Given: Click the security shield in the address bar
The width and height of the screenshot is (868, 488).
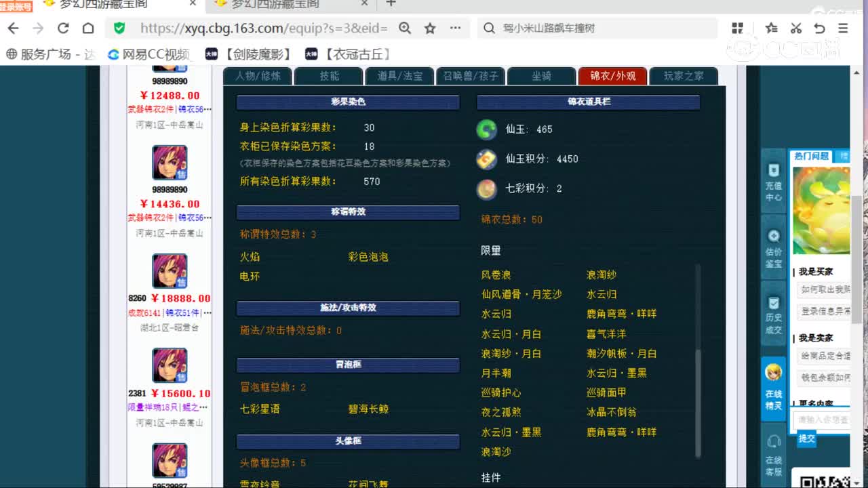Looking at the screenshot, I should pyautogui.click(x=119, y=28).
